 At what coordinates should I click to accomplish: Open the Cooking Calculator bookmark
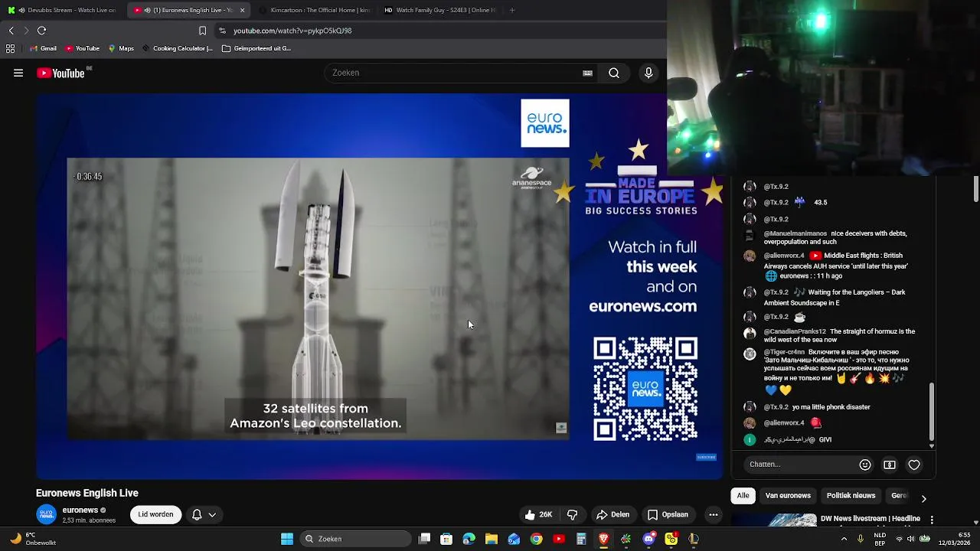[177, 48]
